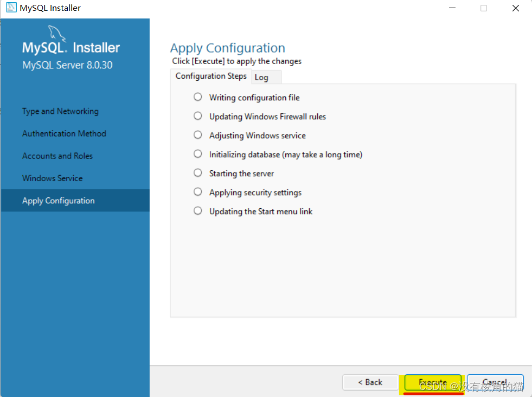
Task: Click the Initializing database status indicator
Action: (x=197, y=153)
